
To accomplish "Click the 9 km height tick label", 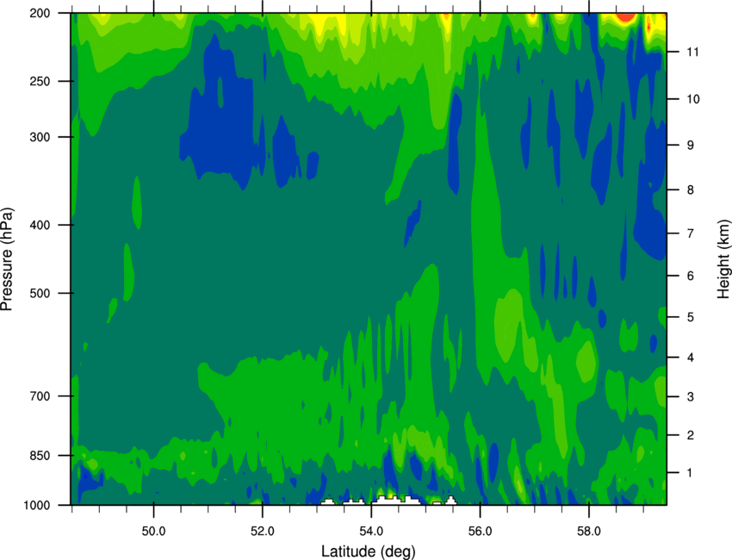I will [x=691, y=146].
